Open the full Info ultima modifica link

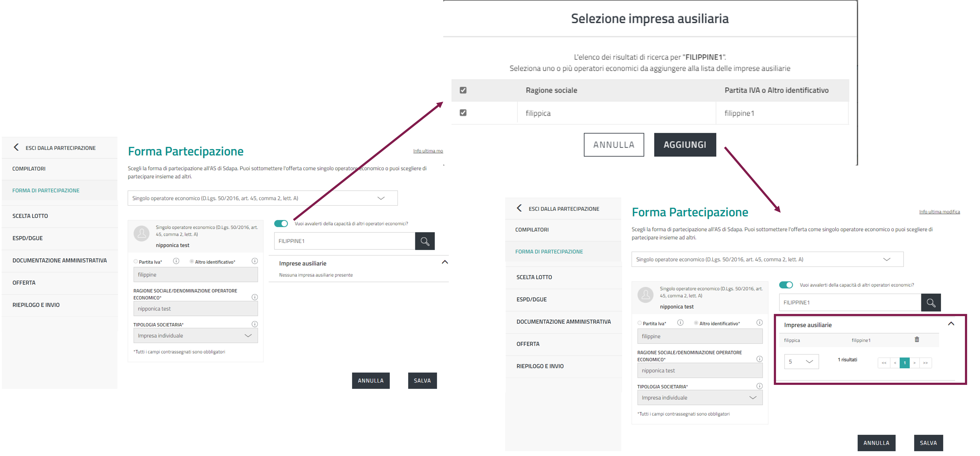(939, 212)
